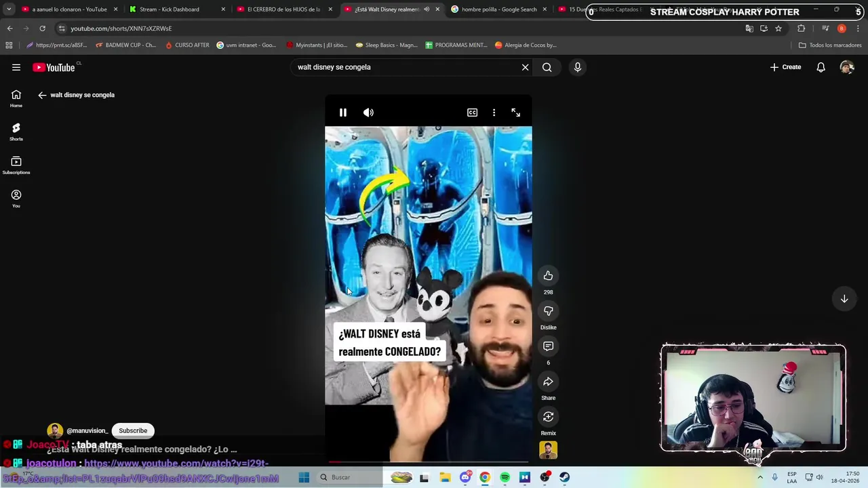Open the BADMEW CUP bookmark
The width and height of the screenshot is (868, 488).
tap(125, 45)
